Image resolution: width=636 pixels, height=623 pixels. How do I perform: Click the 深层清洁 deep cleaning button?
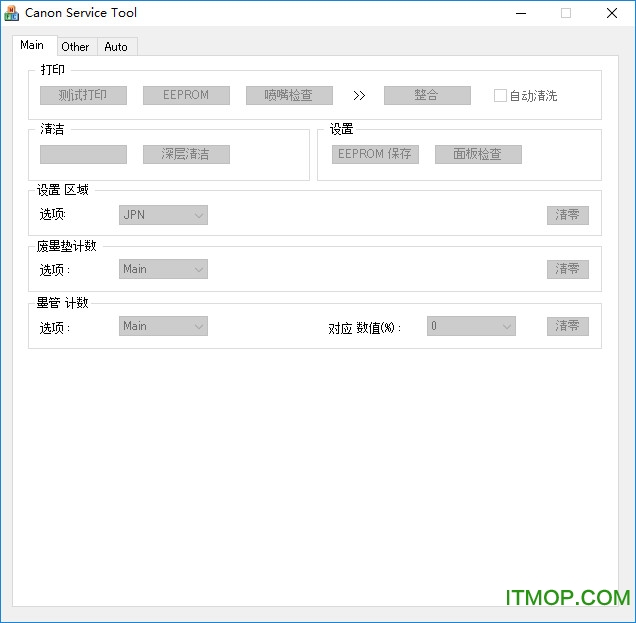coord(186,155)
